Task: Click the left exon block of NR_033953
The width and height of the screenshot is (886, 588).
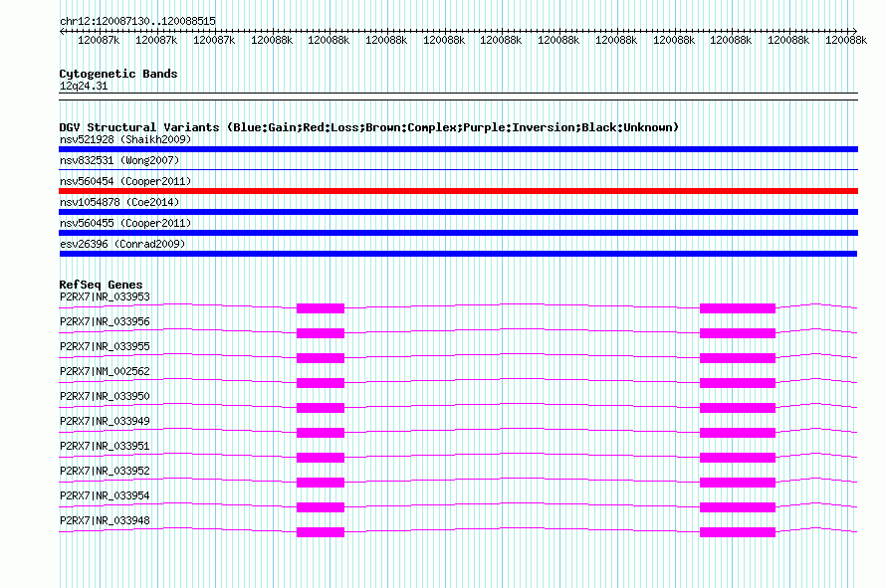Action: pyautogui.click(x=321, y=308)
